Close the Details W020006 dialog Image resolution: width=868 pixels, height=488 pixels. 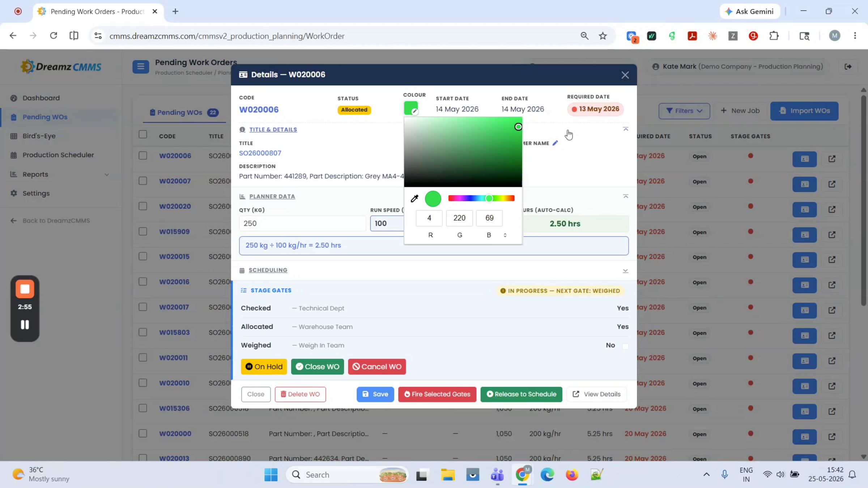pos(625,75)
